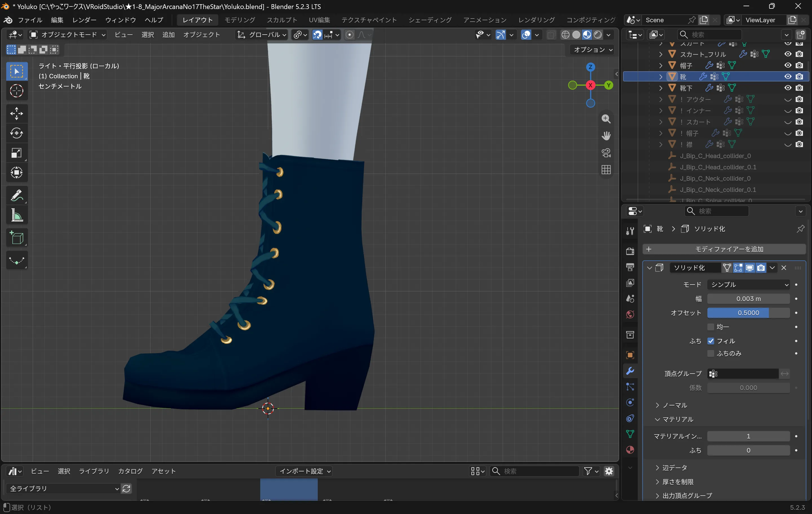Viewport: 812px width, 514px height.
Task: Choose the Add Cube tool
Action: point(17,238)
